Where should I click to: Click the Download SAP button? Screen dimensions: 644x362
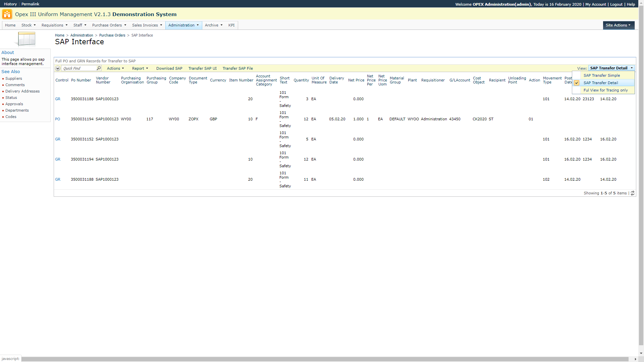169,68
